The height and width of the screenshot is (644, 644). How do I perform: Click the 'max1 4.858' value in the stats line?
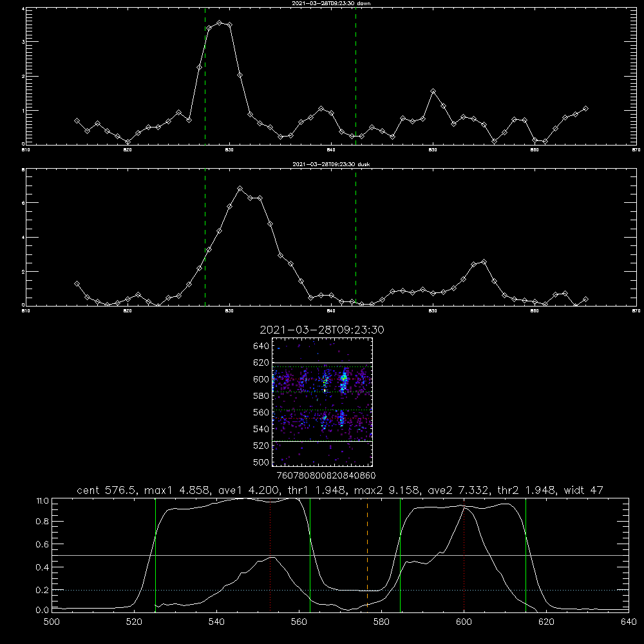[x=178, y=490]
